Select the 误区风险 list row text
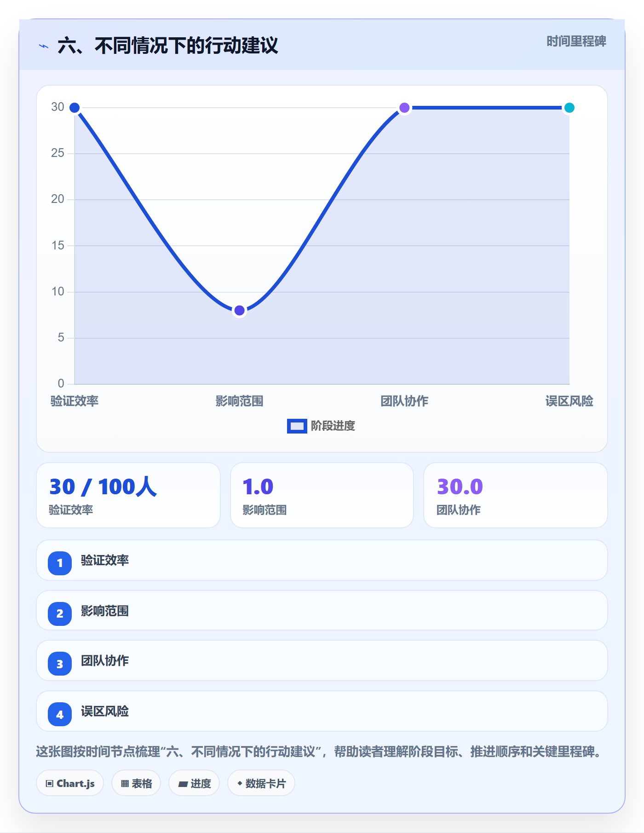Image resolution: width=644 pixels, height=833 pixels. coord(105,712)
